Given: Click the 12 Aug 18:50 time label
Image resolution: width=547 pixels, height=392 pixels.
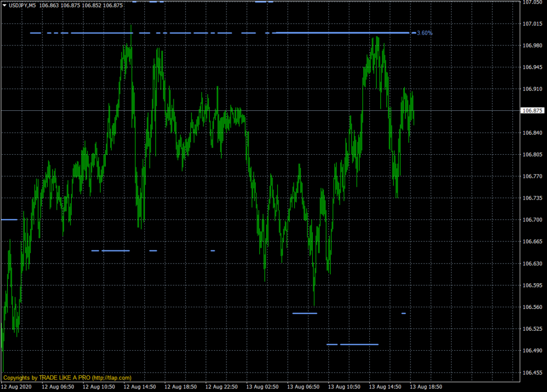Looking at the screenshot, I should click(180, 387).
